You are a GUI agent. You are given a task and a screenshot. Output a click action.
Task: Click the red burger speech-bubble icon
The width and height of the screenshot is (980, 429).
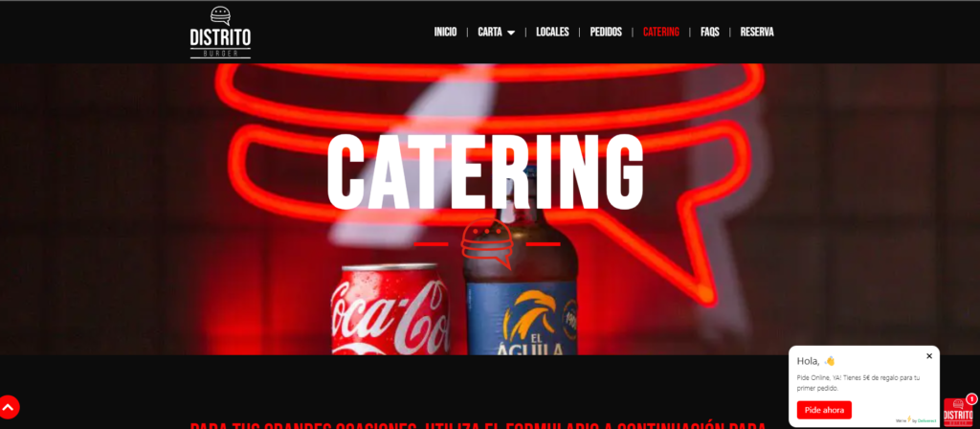[487, 243]
